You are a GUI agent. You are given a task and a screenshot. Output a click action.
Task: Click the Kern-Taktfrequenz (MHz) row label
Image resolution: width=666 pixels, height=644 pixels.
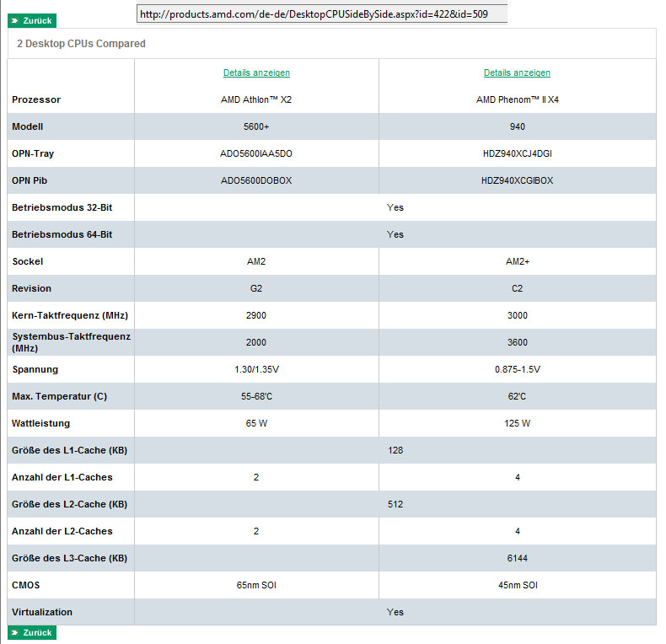coord(70,315)
